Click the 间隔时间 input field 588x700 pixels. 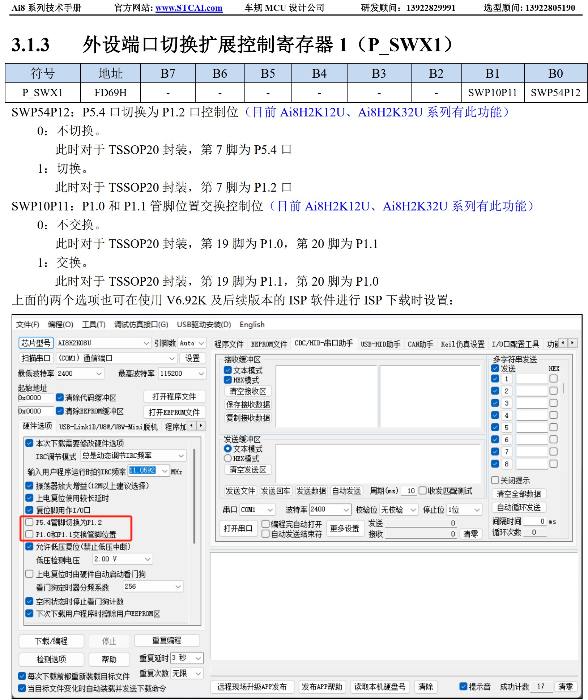[535, 521]
